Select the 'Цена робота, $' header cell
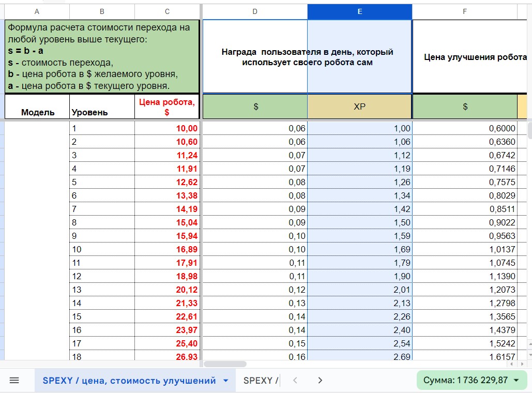The height and width of the screenshot is (393, 532). (x=167, y=107)
